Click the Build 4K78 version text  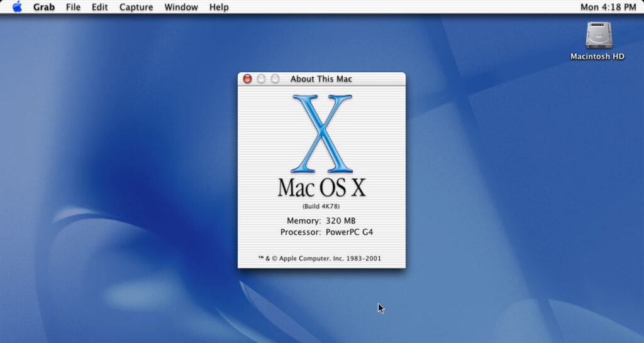coord(321,207)
